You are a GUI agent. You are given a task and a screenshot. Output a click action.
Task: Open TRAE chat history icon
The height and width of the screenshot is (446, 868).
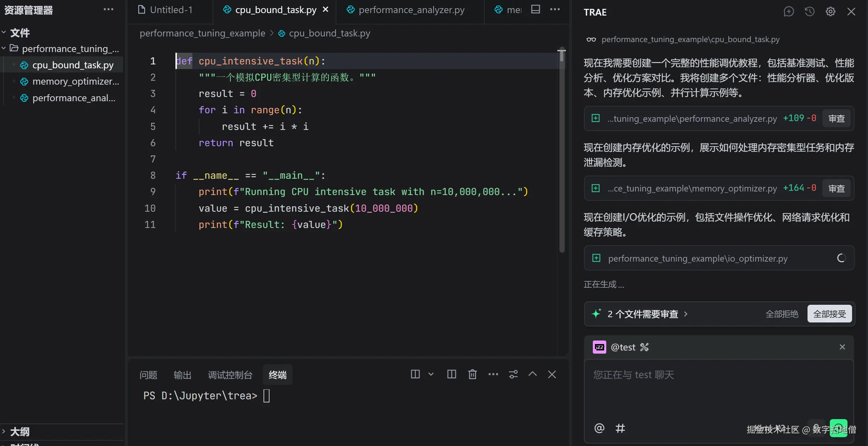[x=809, y=12]
